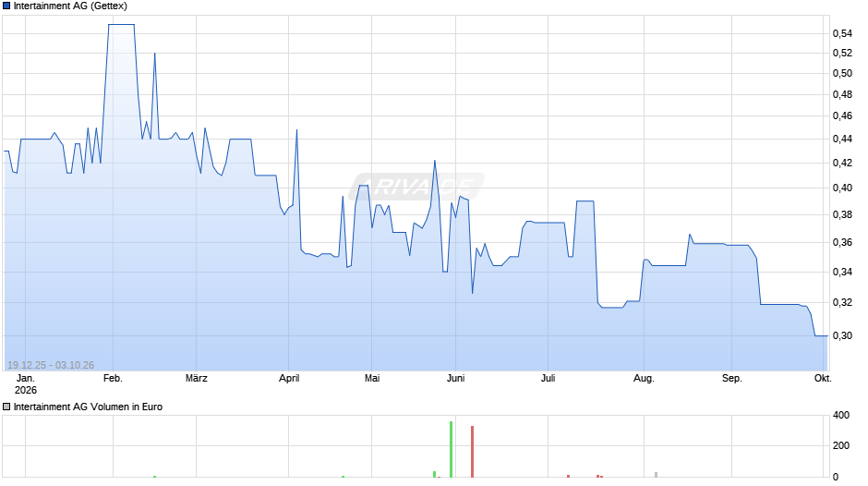Click the 0,32 price axis value
868x486 pixels.
coord(842,302)
